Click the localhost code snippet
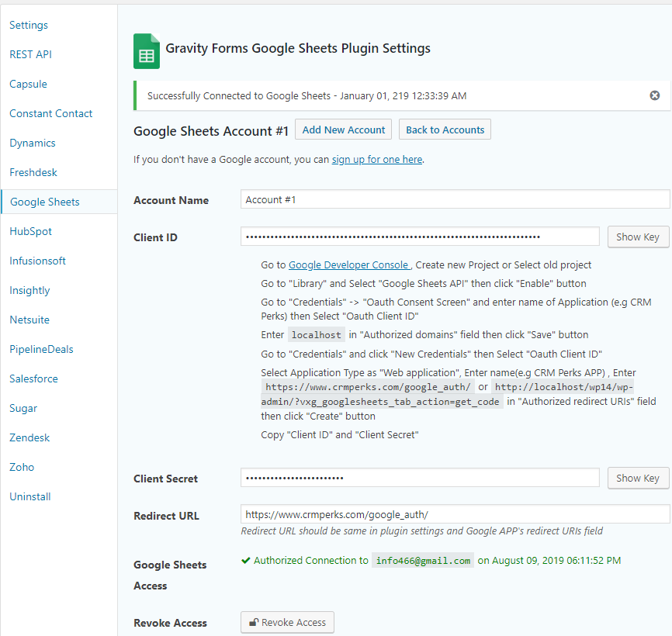 [x=317, y=335]
